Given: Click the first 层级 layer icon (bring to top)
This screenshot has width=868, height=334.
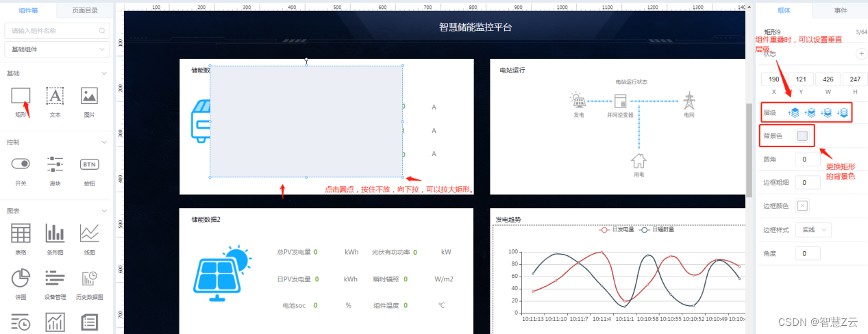Looking at the screenshot, I should tap(793, 112).
